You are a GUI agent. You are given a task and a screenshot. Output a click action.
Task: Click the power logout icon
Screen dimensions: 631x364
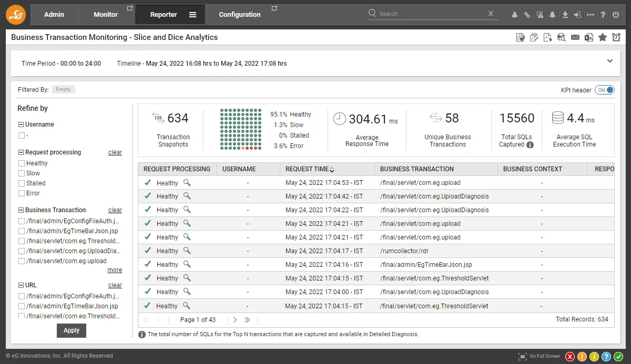point(616,15)
